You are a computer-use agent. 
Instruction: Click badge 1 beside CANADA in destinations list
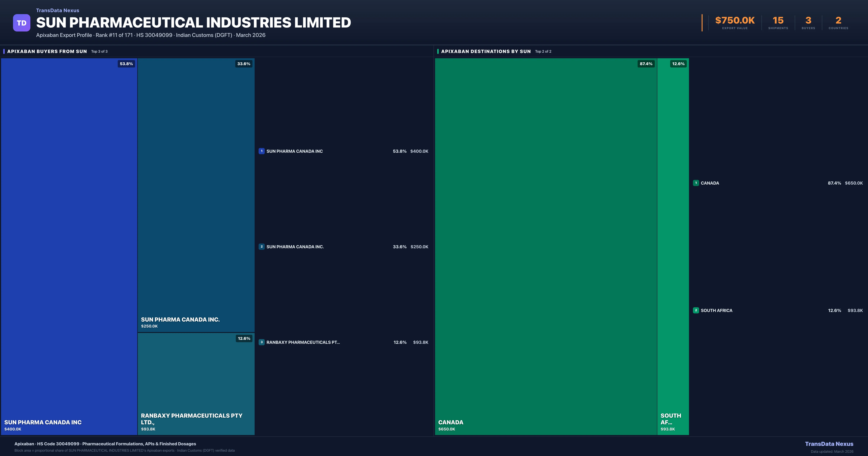(x=696, y=183)
